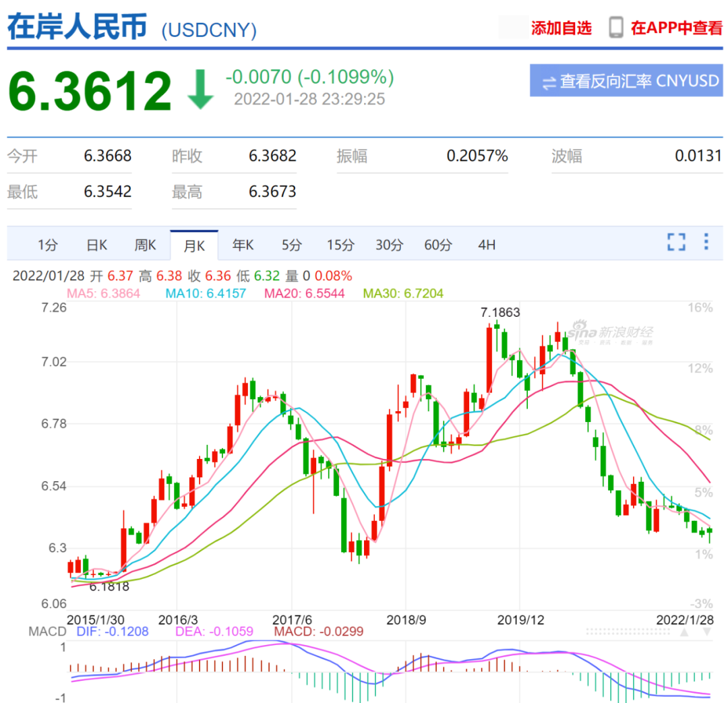This screenshot has height=703, width=728.
Task: Click the DEA: -0.1059 value
Action: coord(214,632)
